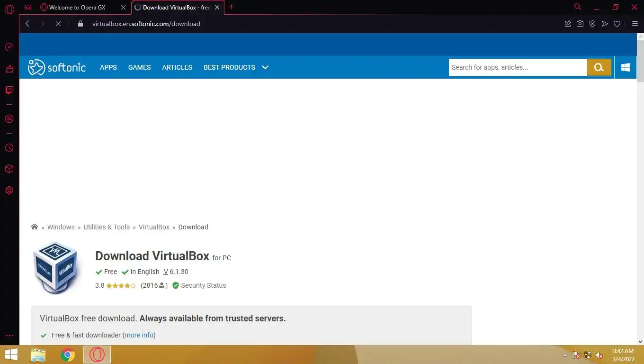Image resolution: width=644 pixels, height=364 pixels.
Task: Click the Download VirtualBox heading
Action: [152, 256]
